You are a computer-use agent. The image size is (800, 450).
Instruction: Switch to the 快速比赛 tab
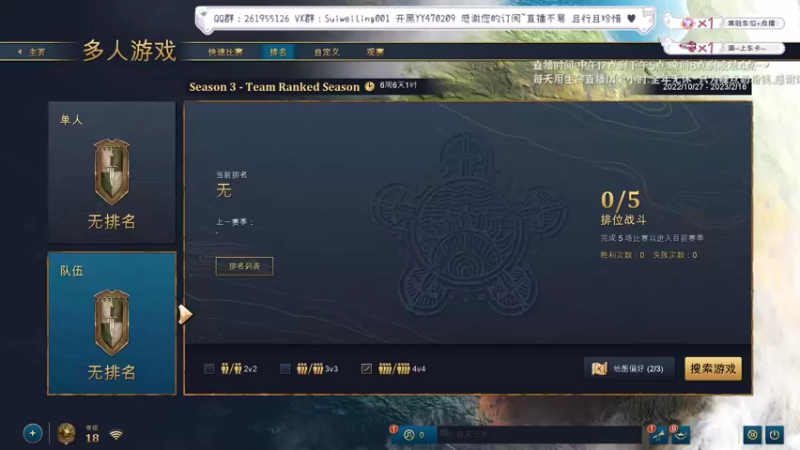(225, 52)
